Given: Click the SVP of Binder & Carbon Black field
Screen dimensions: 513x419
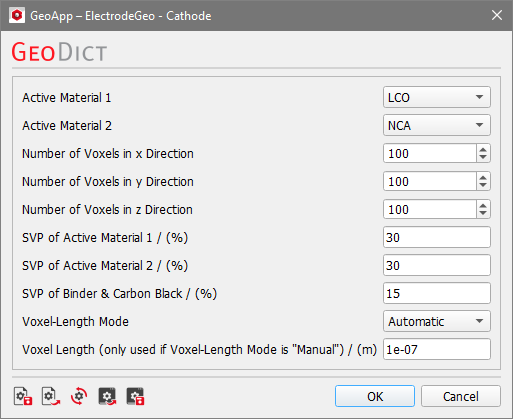Looking at the screenshot, I should (x=437, y=293).
